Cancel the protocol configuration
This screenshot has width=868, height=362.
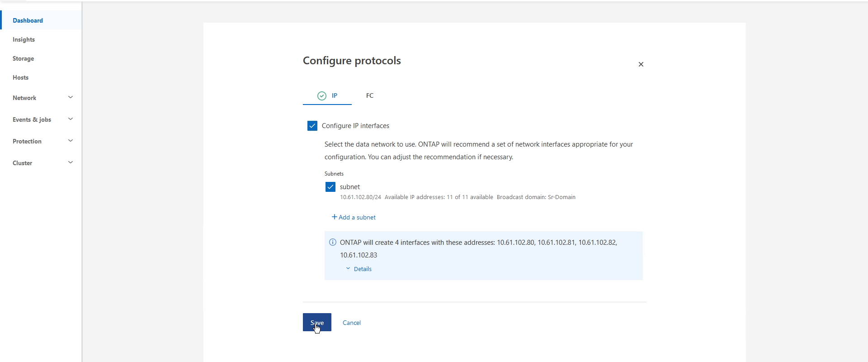pyautogui.click(x=352, y=323)
